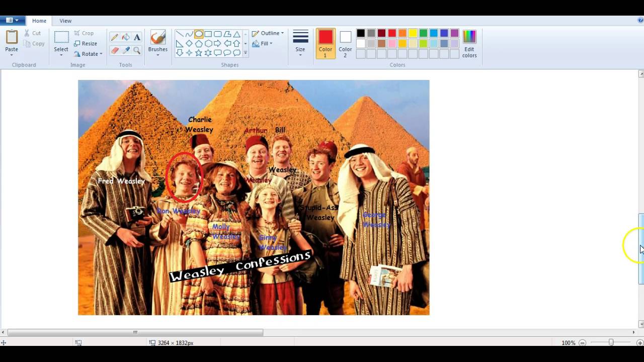Click the Copy button

(34, 44)
